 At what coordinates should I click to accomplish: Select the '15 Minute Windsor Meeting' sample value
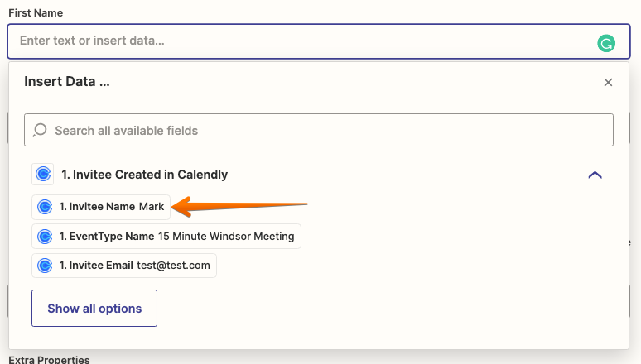(x=226, y=236)
